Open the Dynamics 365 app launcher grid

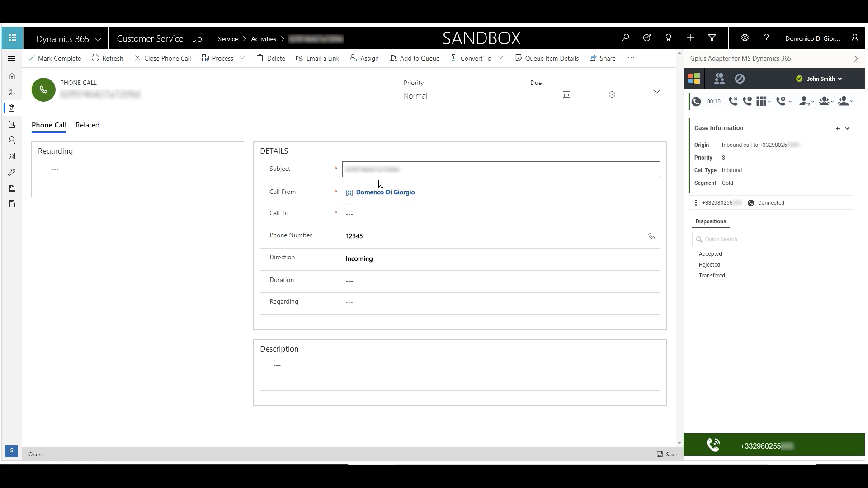pyautogui.click(x=13, y=38)
